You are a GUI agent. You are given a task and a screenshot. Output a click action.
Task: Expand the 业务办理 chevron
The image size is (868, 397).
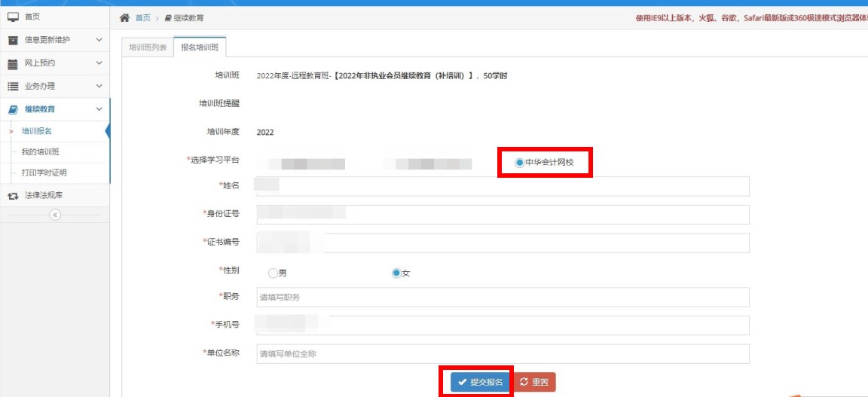tap(99, 87)
